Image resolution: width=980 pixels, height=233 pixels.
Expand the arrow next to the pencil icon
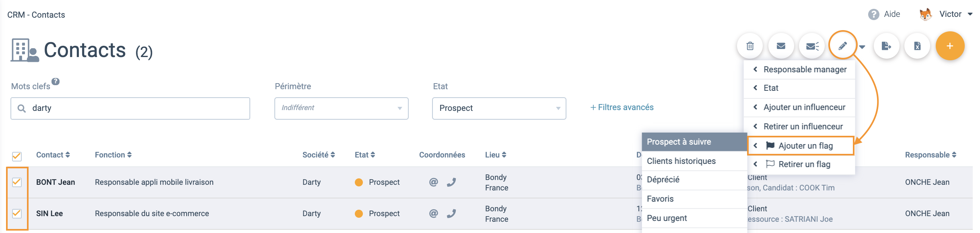[862, 47]
